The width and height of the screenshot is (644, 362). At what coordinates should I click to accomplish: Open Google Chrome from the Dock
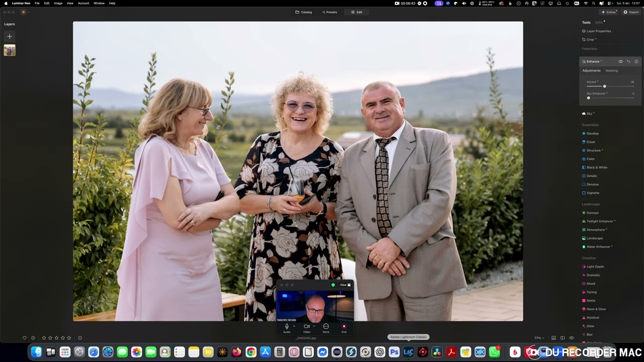click(251, 352)
